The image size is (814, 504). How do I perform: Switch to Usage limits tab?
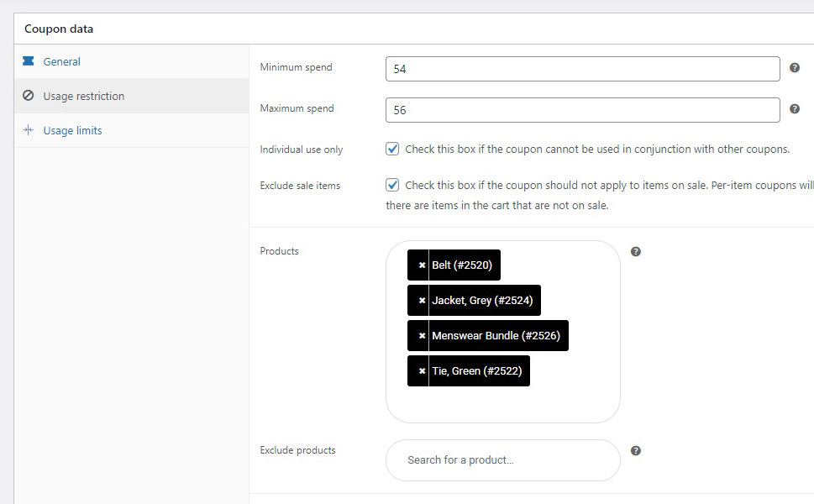click(x=72, y=131)
